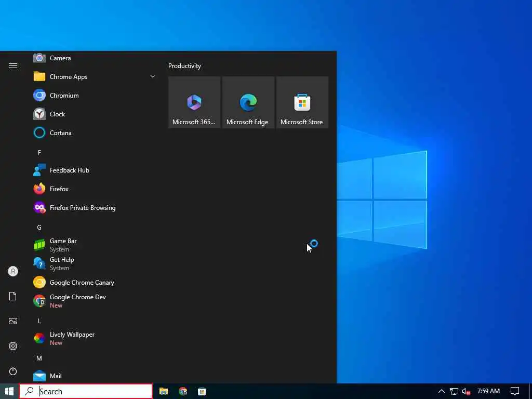Open the clock showing 7:59 AM
Screen dimensions: 532x399
[x=488, y=391]
